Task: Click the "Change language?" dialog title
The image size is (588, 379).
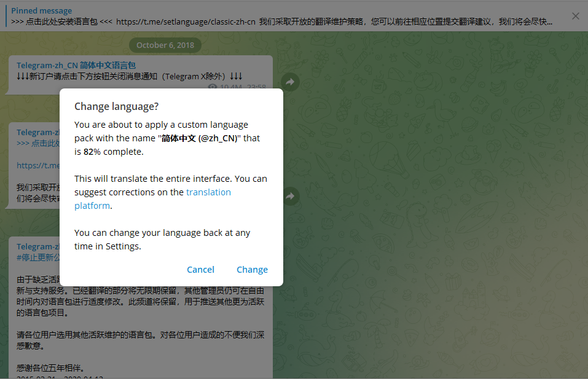Action: point(117,106)
